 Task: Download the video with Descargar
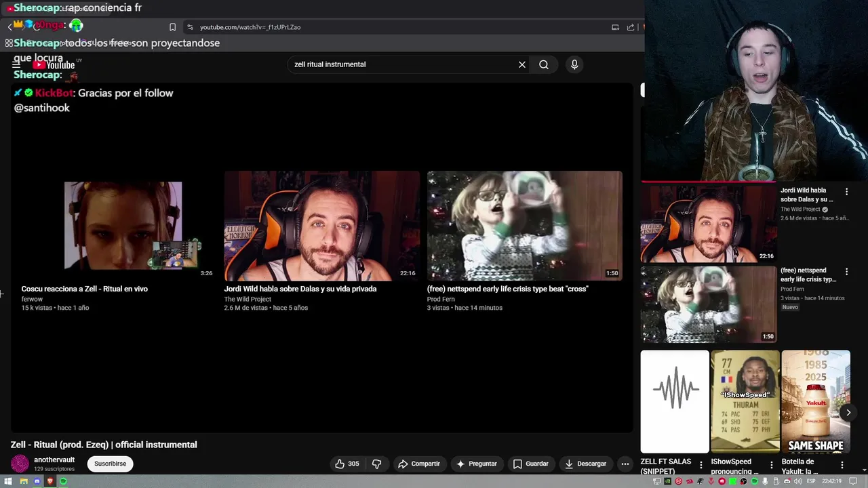pos(585,464)
